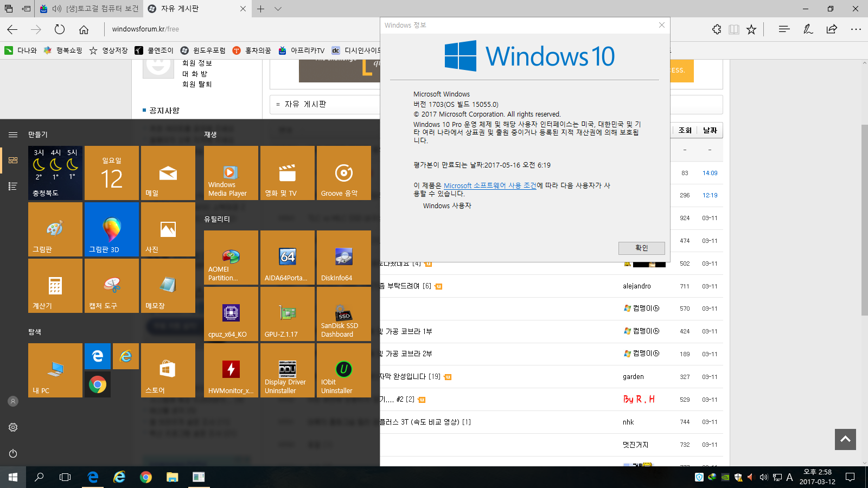Open the AOMEI Partition tile
This screenshot has height=488, width=868.
pos(231,258)
